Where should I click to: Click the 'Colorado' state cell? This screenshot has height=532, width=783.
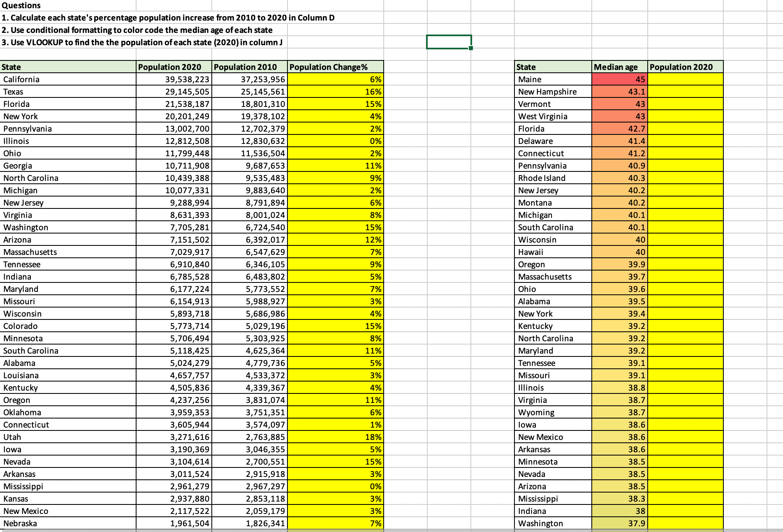(x=68, y=326)
